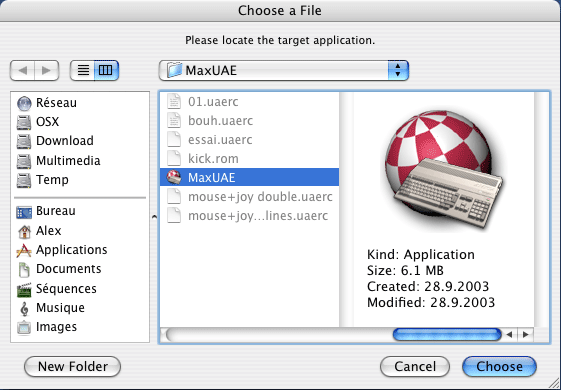Open Musique folder label
Viewport: 561px width, 390px height.
[x=60, y=308]
